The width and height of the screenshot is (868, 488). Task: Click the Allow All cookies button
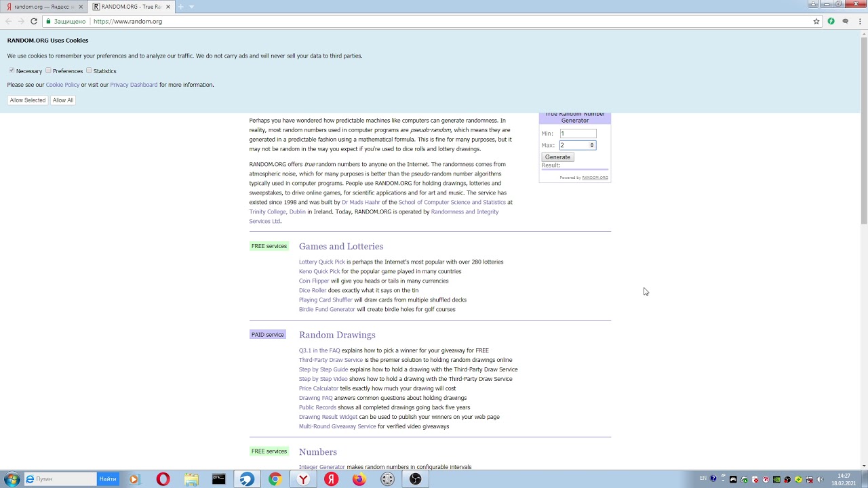63,100
